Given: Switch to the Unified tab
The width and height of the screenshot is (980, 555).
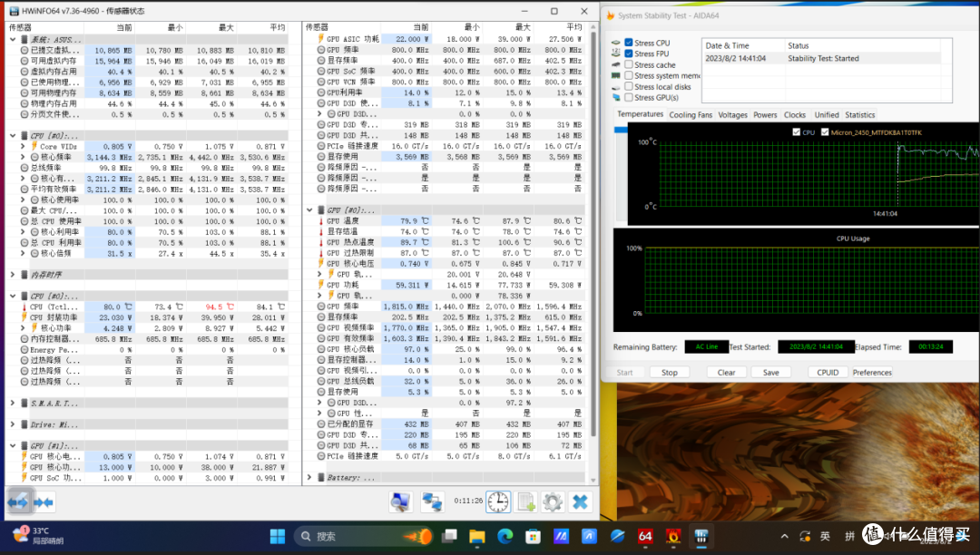Looking at the screenshot, I should [x=827, y=115].
